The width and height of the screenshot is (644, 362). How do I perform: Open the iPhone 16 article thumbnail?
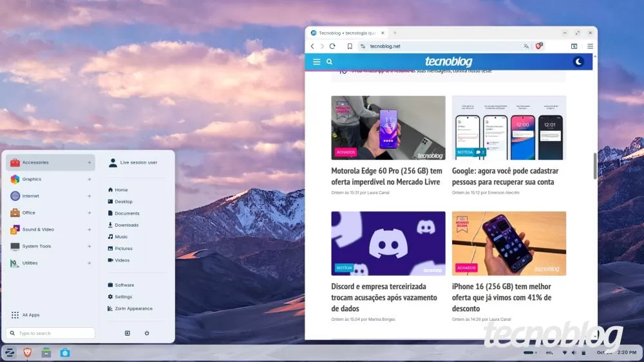509,243
